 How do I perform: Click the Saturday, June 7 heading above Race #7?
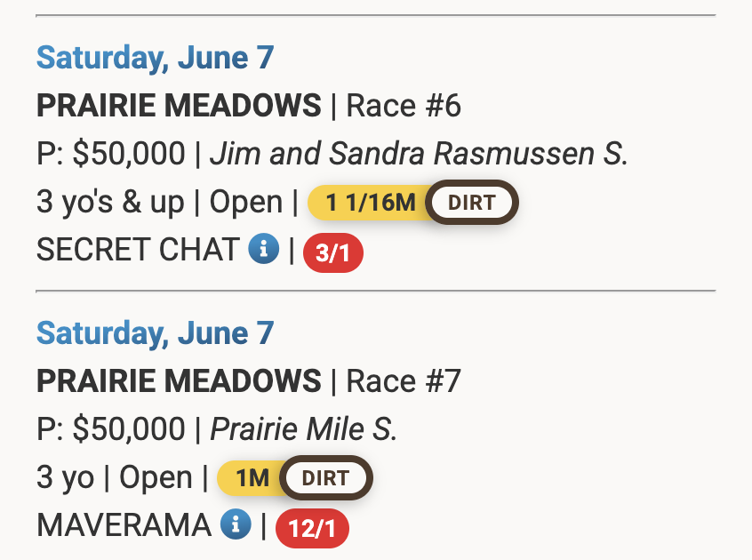(155, 333)
